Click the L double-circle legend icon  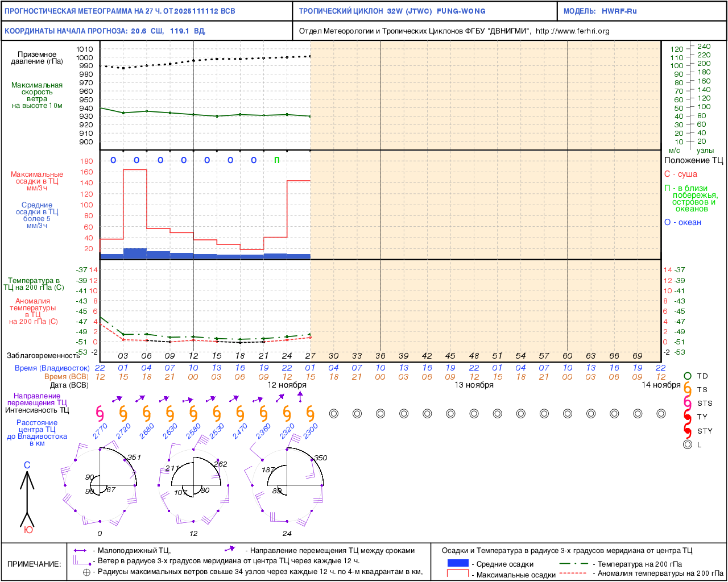[687, 445]
